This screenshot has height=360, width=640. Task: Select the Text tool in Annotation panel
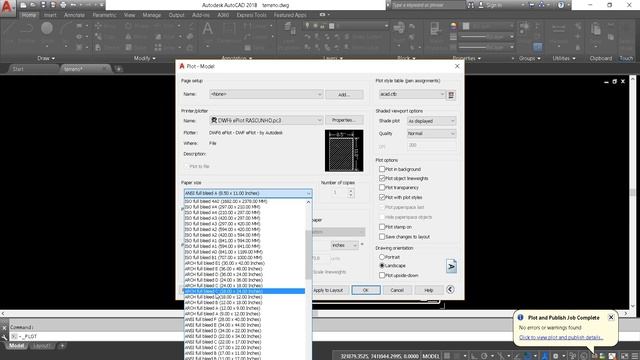[x=207, y=29]
